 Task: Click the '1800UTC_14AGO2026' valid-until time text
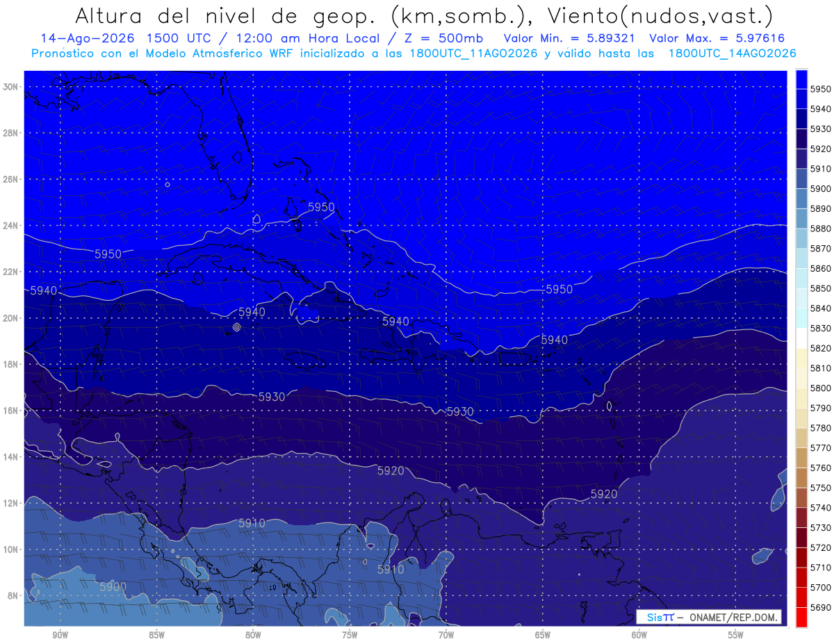[x=732, y=53]
